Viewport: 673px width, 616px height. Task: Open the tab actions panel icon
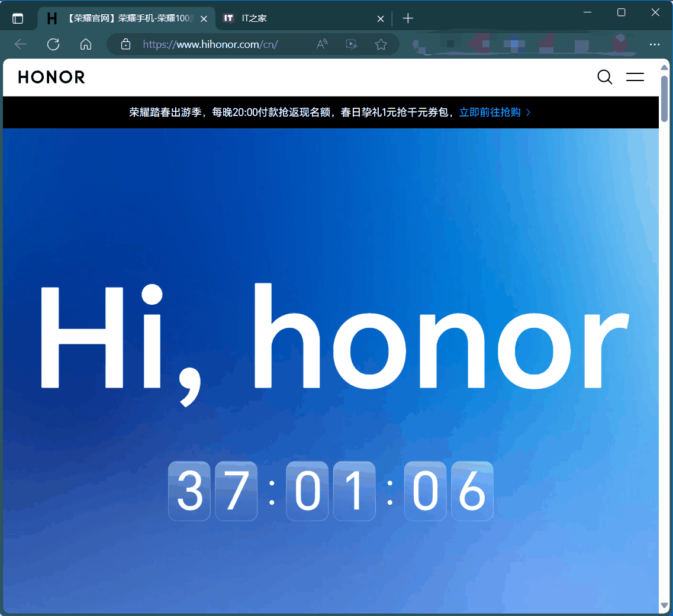(x=18, y=17)
